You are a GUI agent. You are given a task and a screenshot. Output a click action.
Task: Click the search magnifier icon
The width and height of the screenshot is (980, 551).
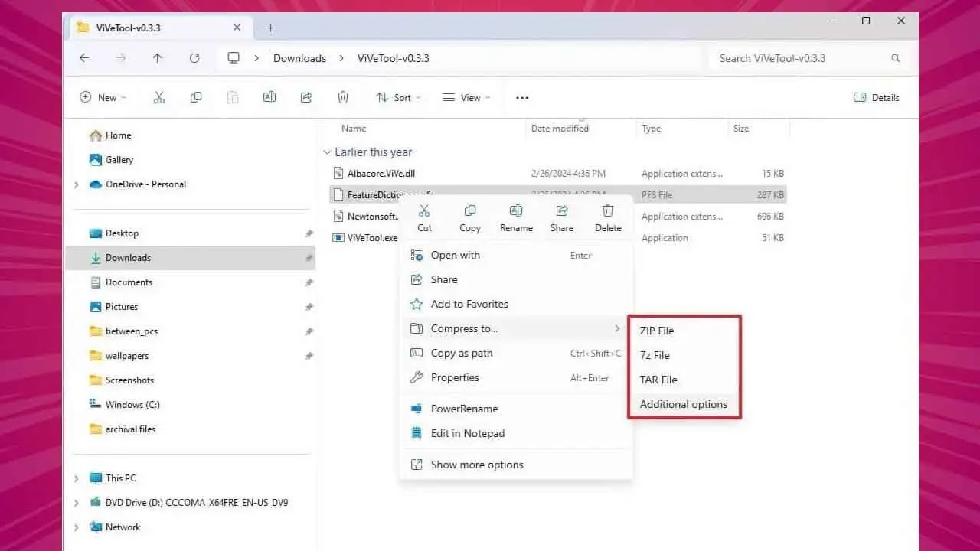click(896, 58)
